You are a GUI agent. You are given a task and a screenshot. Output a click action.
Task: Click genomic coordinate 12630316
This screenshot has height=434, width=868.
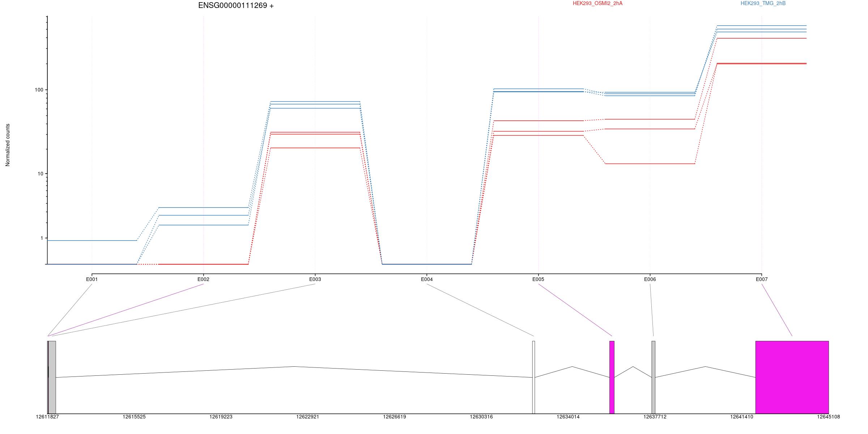tap(481, 417)
